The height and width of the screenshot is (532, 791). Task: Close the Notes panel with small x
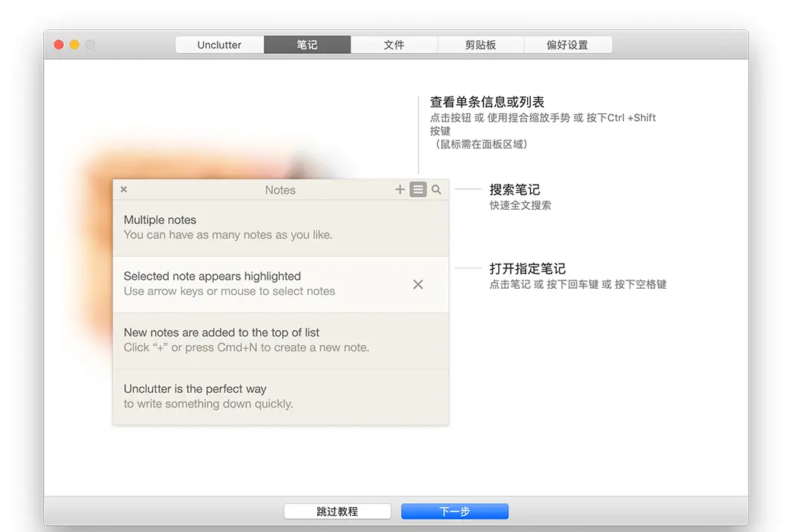[x=123, y=189]
